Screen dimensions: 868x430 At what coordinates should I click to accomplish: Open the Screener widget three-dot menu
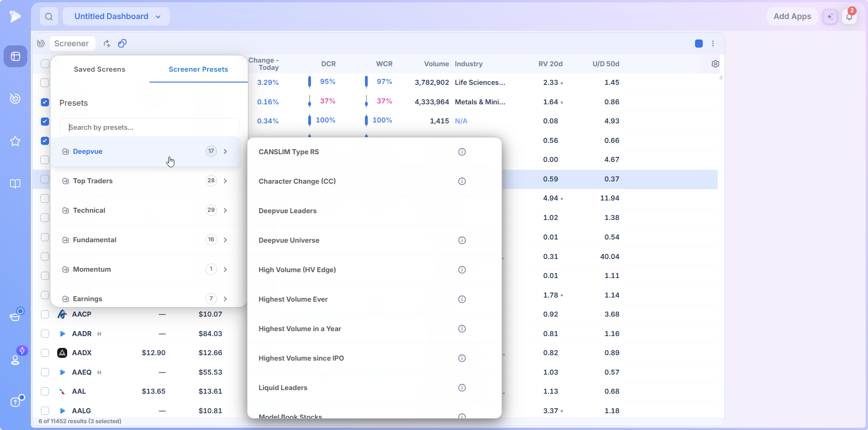713,44
